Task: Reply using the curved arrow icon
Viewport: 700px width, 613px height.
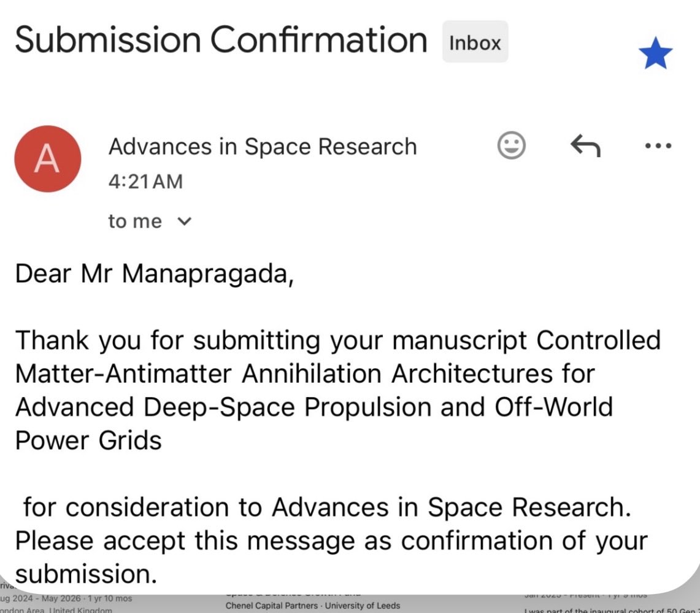Action: (585, 145)
